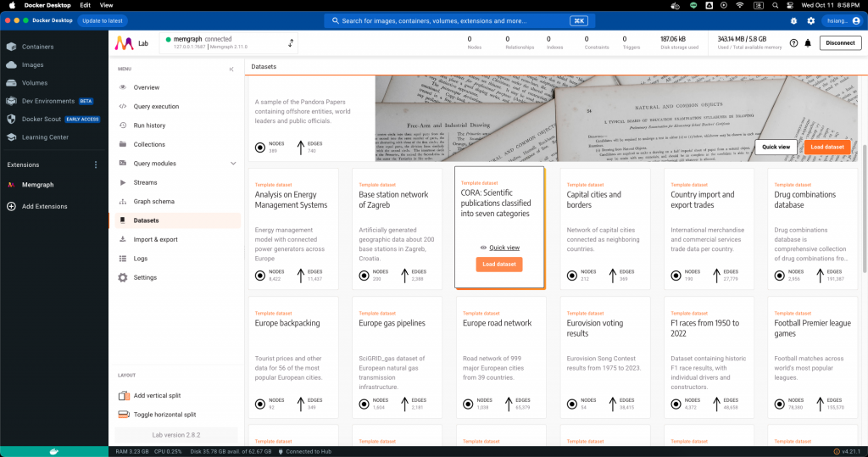This screenshot has height=457, width=868.
Task: Click Lab version 2.8.2 label
Action: (176, 435)
